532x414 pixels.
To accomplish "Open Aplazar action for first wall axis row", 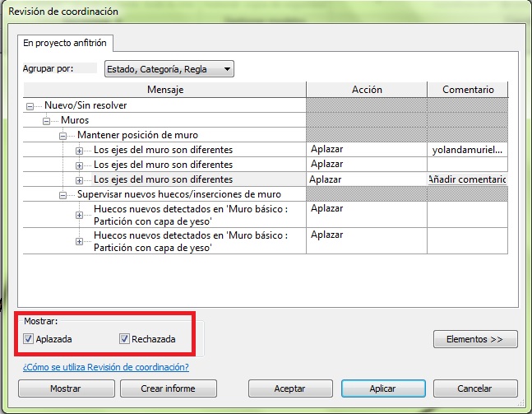I will pyautogui.click(x=365, y=150).
